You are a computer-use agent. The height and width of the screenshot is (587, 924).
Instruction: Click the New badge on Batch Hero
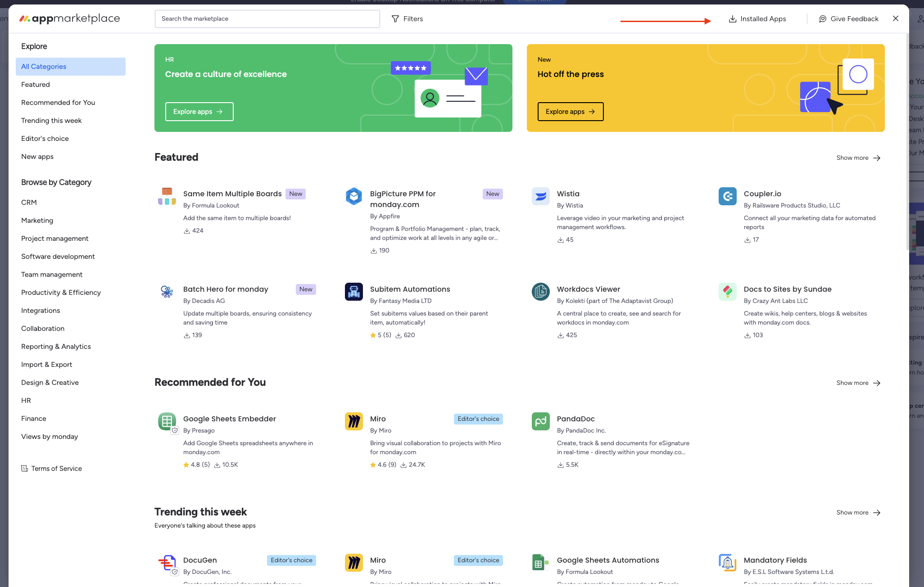[306, 289]
